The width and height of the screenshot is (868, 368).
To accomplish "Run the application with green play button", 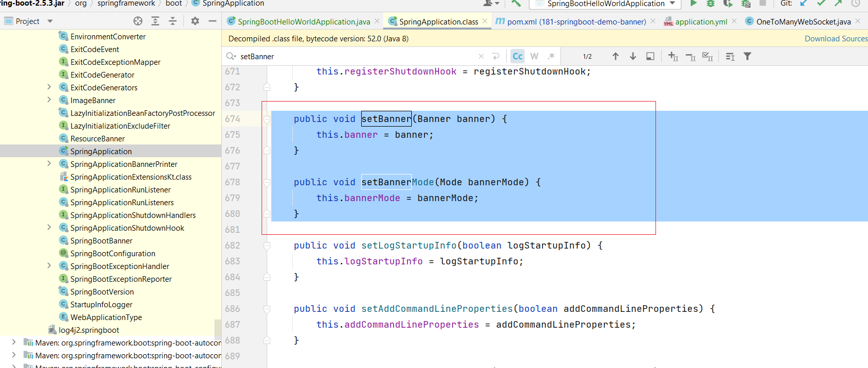I will (x=693, y=4).
